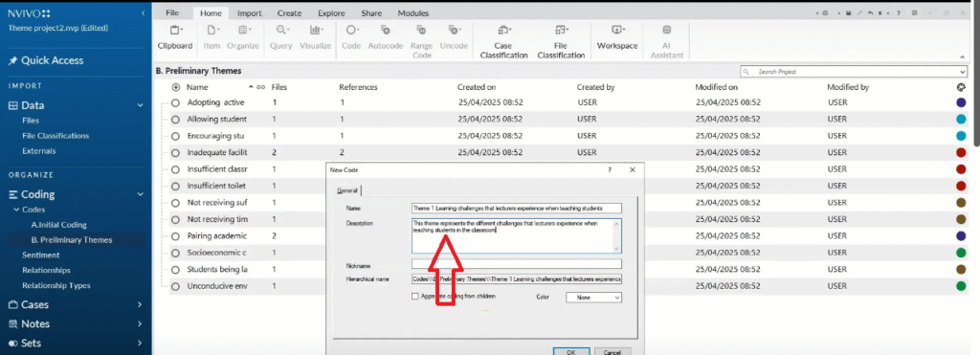
Task: Click the Nickname field in New Code dialog
Action: pos(516,264)
